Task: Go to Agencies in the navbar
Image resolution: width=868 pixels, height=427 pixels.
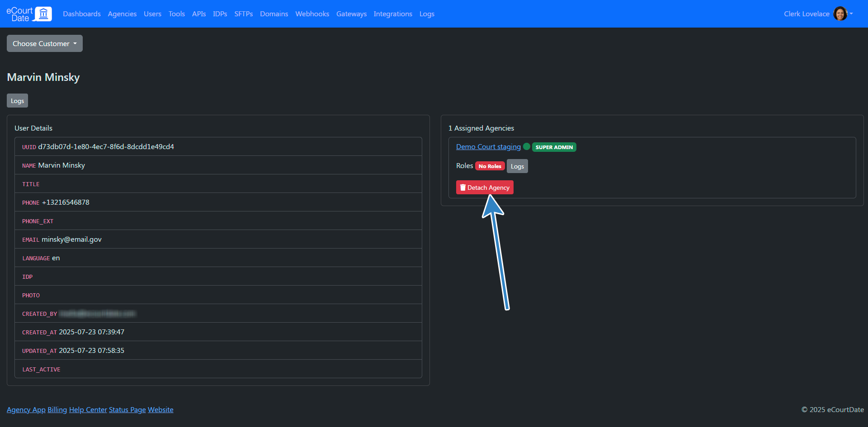Action: point(122,14)
